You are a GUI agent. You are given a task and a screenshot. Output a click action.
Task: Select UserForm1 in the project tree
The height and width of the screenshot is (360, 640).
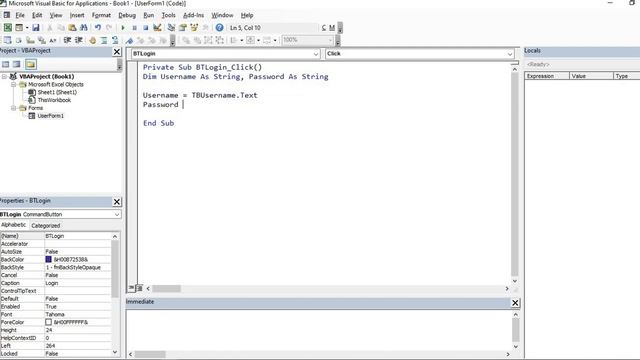(51, 116)
